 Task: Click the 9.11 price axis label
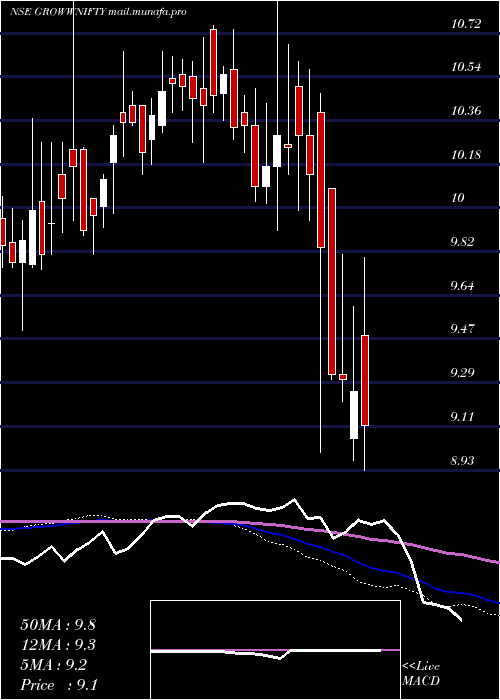[x=464, y=417]
